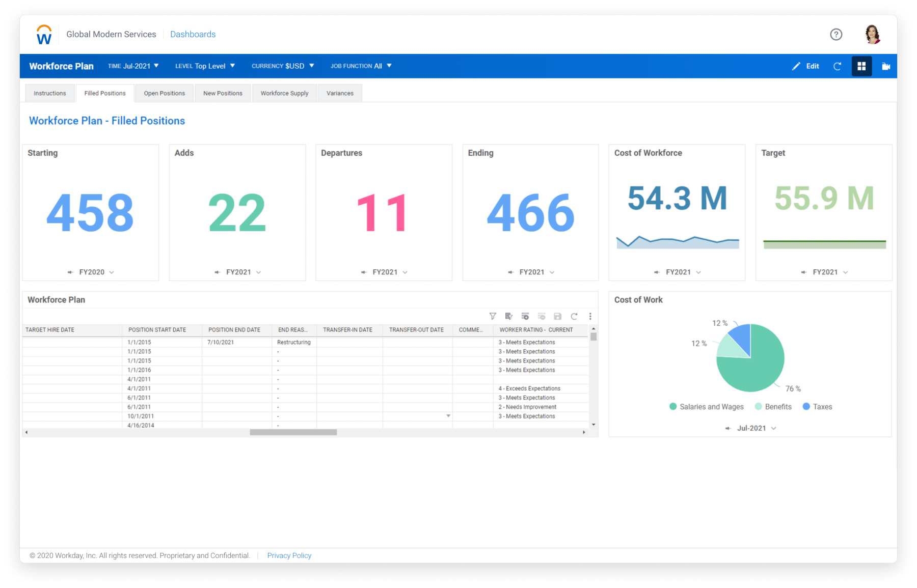This screenshot has height=588, width=917.
Task: Click the refresh icon on the Workforce Plan table
Action: click(x=574, y=316)
